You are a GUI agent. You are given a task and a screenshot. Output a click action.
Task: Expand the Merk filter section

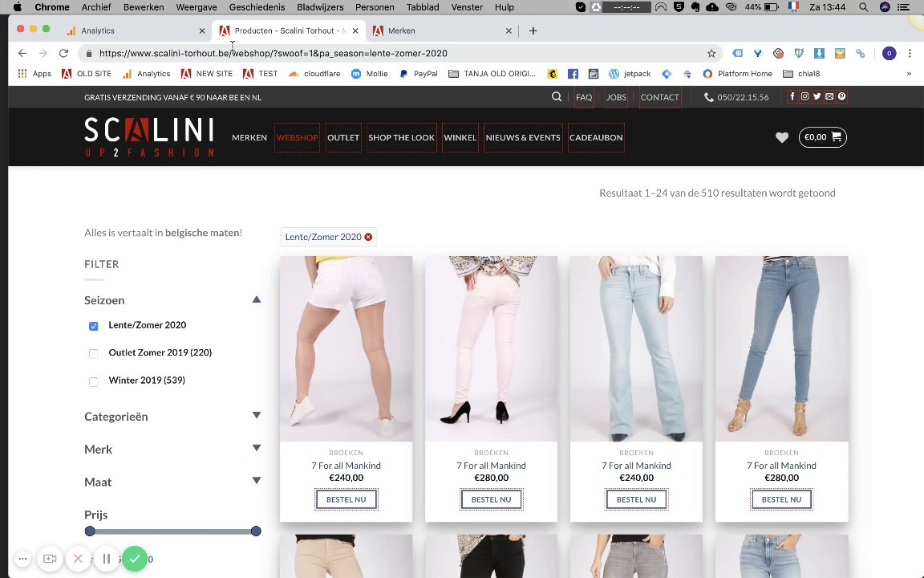257,448
